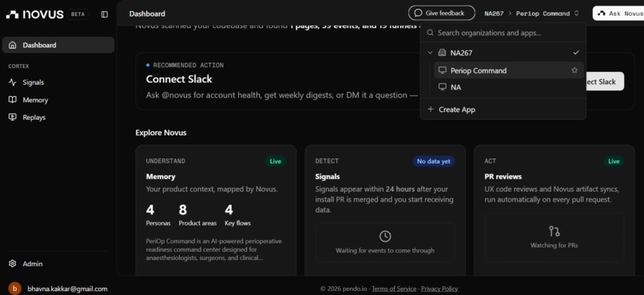Click the Replays screen icon
Image resolution: width=644 pixels, height=295 pixels.
[x=13, y=118]
